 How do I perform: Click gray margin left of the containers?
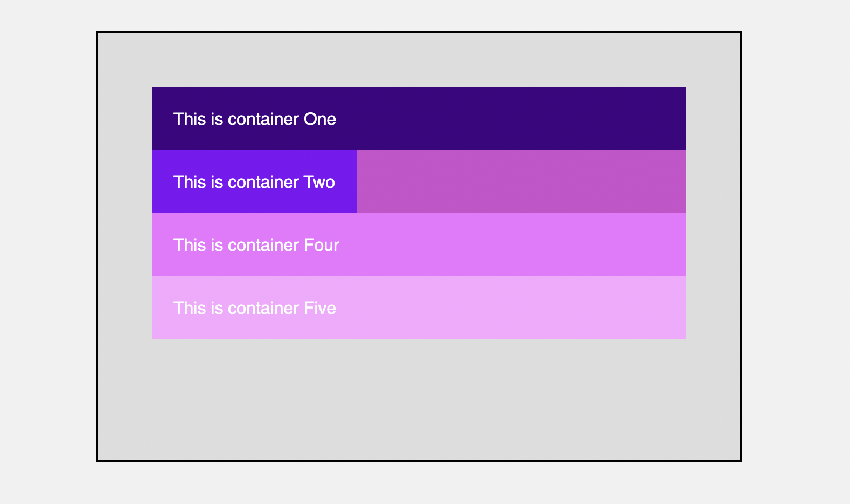click(124, 215)
